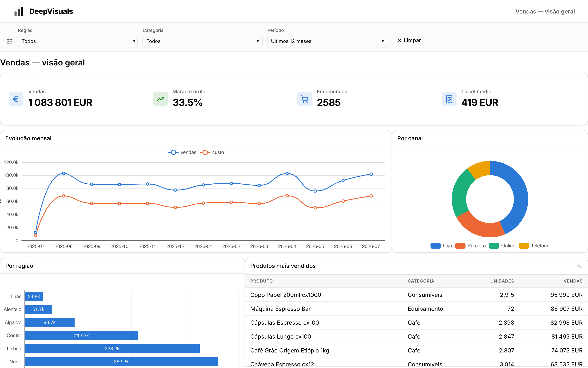Click the Ilhas 34.8k bar
The height and width of the screenshot is (368, 588).
tap(34, 296)
